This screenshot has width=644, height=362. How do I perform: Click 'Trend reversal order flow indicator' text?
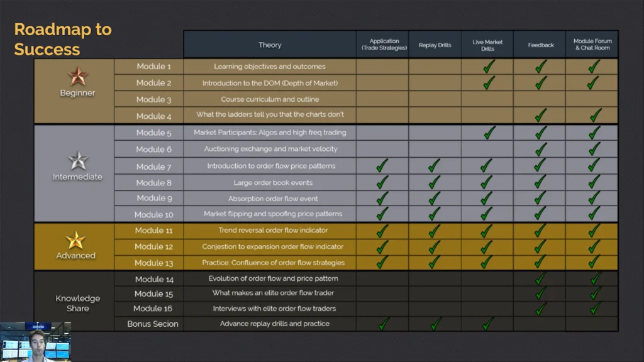tap(273, 230)
